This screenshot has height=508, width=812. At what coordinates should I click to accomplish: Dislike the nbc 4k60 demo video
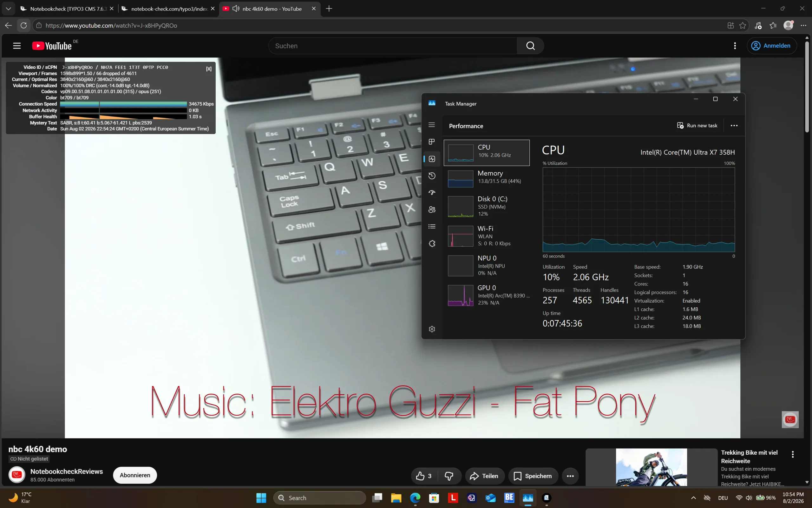click(x=449, y=476)
